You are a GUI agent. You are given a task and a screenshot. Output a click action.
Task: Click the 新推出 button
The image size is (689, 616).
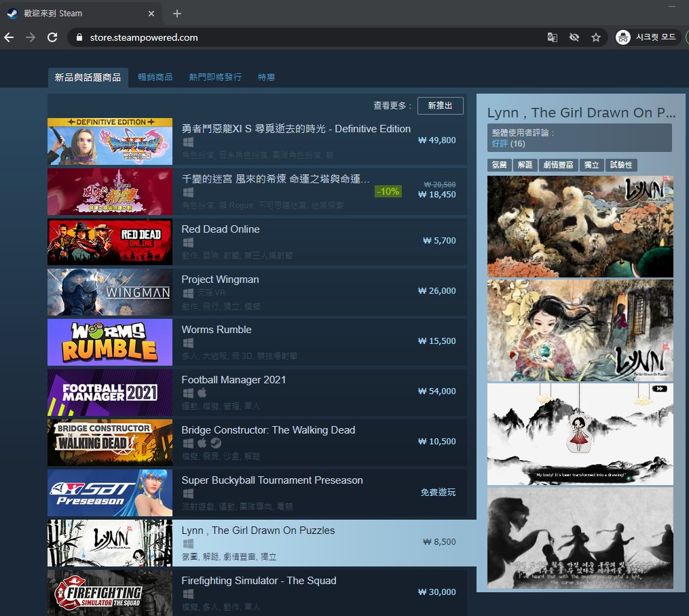tap(441, 106)
